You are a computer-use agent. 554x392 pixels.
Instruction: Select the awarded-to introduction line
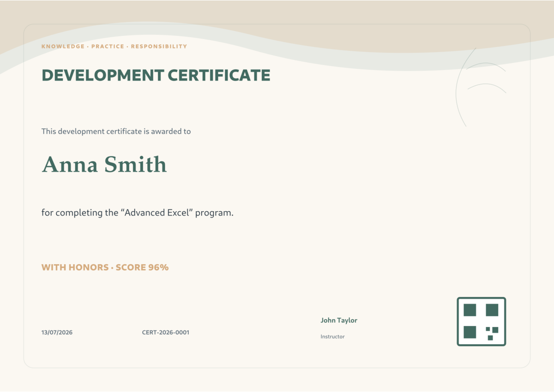pyautogui.click(x=116, y=131)
